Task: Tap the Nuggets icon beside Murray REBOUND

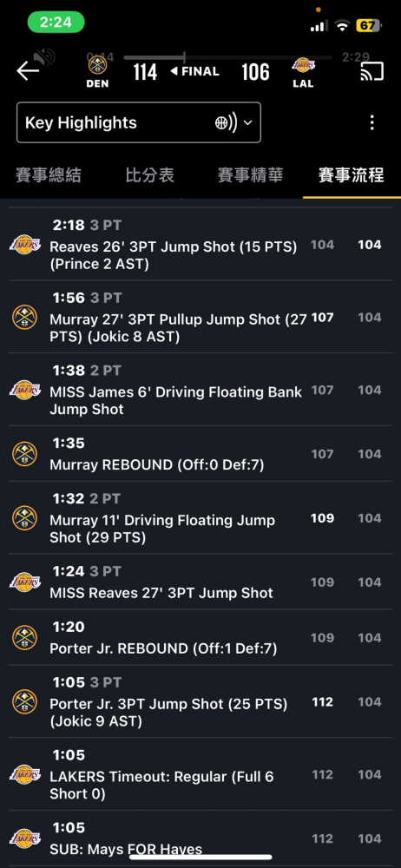Action: pos(25,454)
